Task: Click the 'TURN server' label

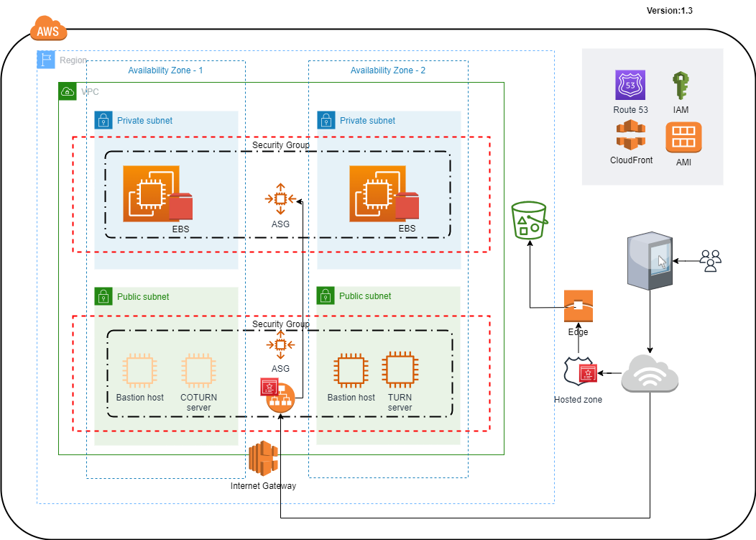Action: coord(400,403)
